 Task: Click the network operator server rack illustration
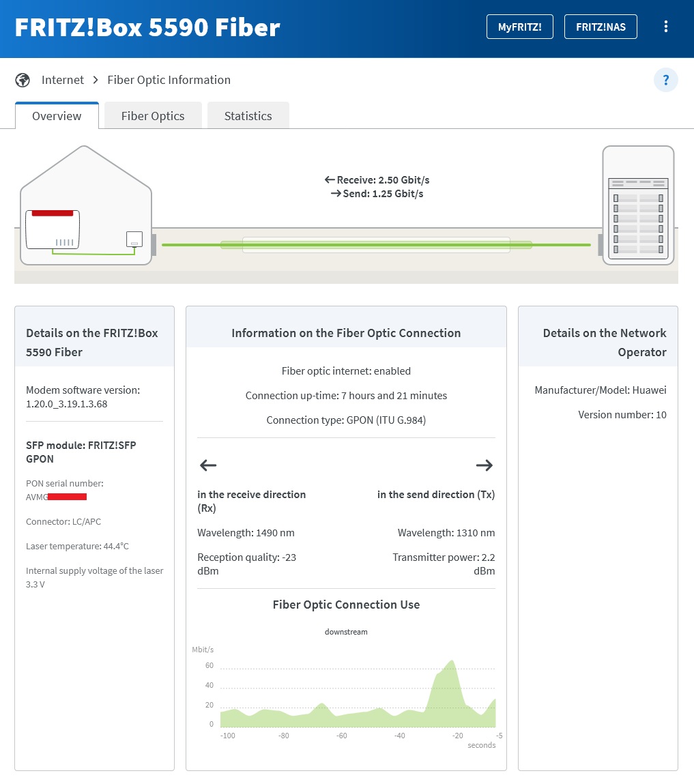(637, 205)
